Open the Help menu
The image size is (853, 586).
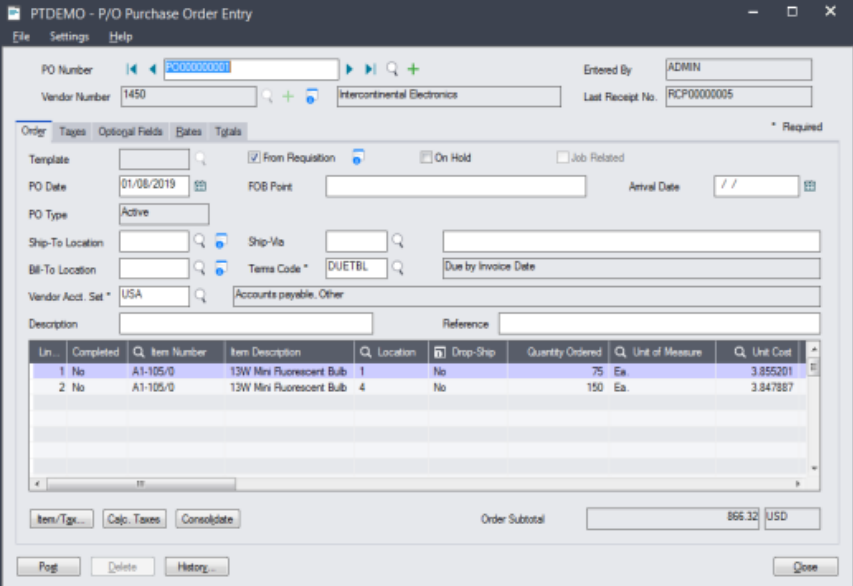coord(121,36)
